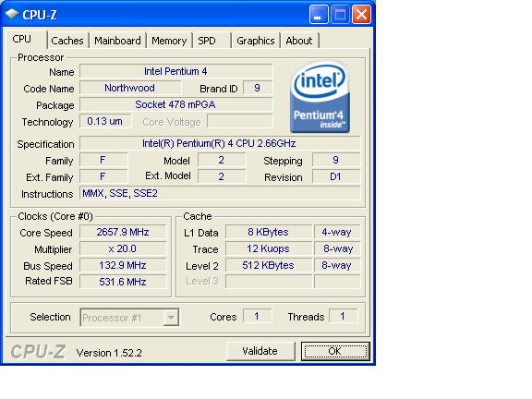Click the Brand ID value 9
Viewport: 532px width, 399px height.
click(x=258, y=88)
